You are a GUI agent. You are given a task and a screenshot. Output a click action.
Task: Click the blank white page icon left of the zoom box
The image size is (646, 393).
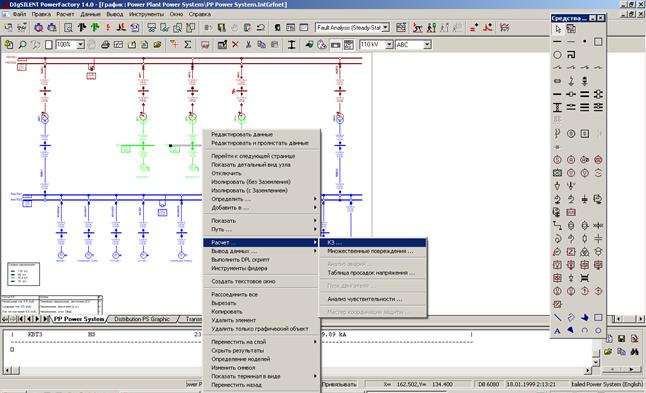click(49, 44)
